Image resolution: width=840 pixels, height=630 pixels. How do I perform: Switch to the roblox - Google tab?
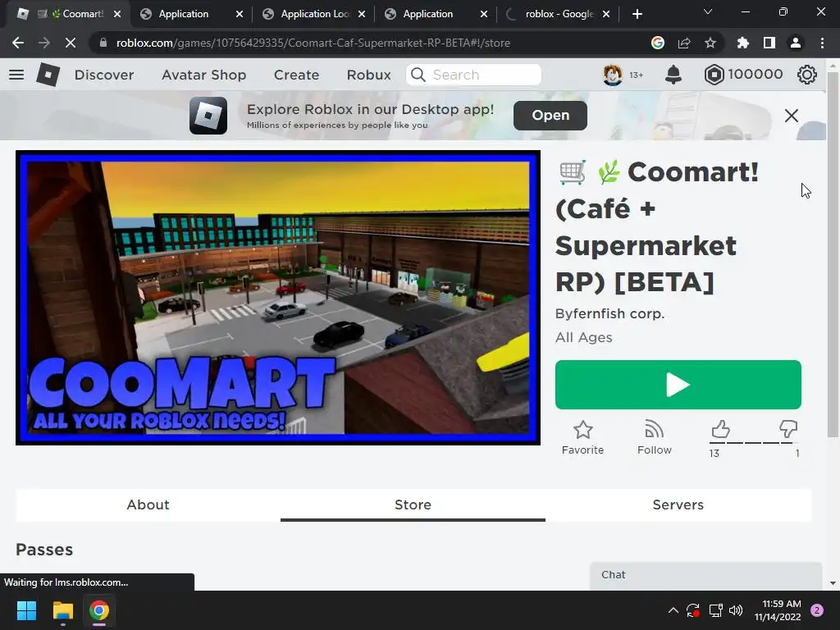558,14
